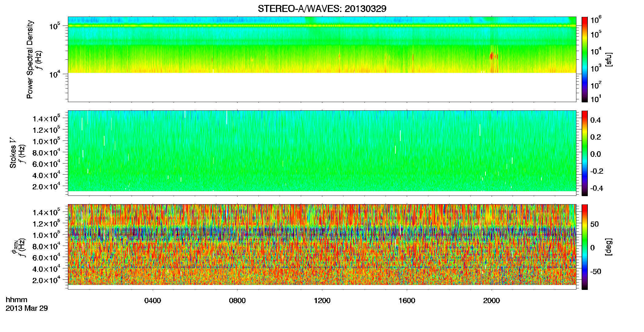
Task: Click the STEREO-A/WAVES: 20130329 plot title
Action: point(322,9)
